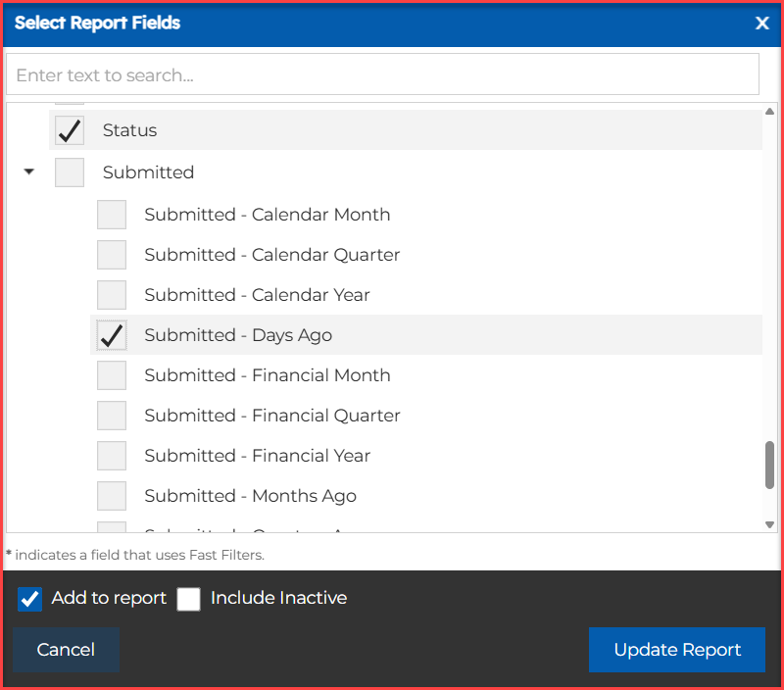The image size is (784, 690).
Task: Click the field list scrollbar thumb
Action: pyautogui.click(x=769, y=465)
